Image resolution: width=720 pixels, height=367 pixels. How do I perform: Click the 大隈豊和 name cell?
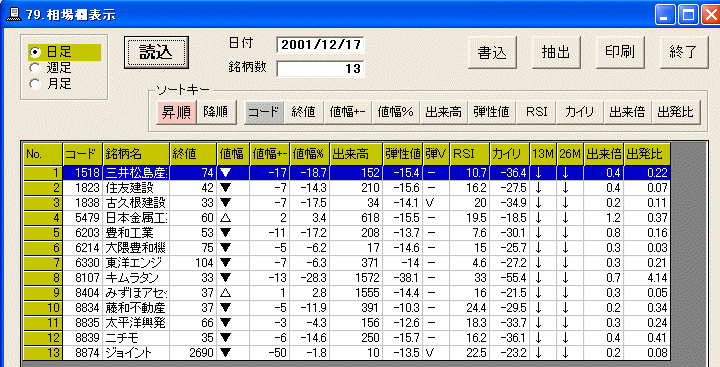(x=136, y=248)
